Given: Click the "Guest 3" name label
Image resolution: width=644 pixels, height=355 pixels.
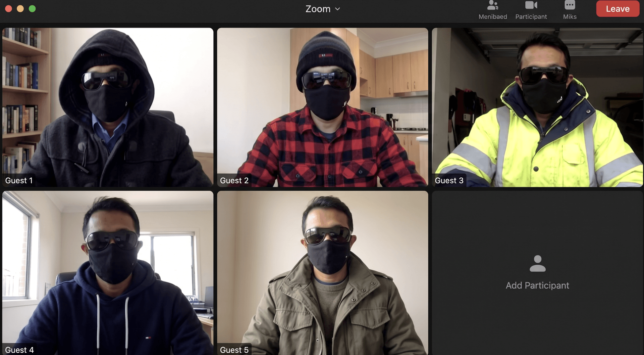Looking at the screenshot, I should (449, 180).
